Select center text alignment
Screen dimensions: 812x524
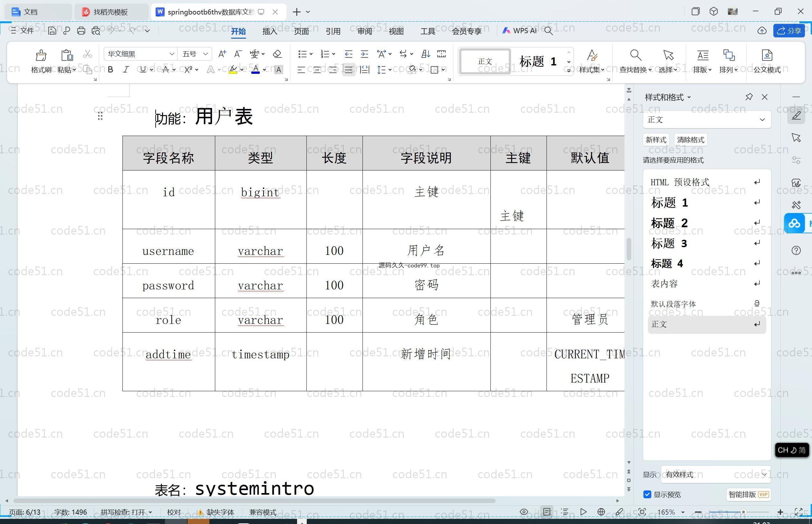[x=317, y=70]
